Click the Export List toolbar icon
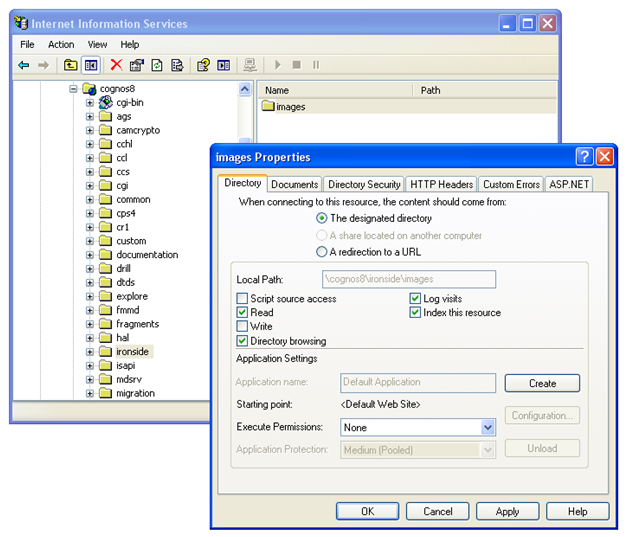Viewport: 628px width, 537px height. click(x=177, y=65)
